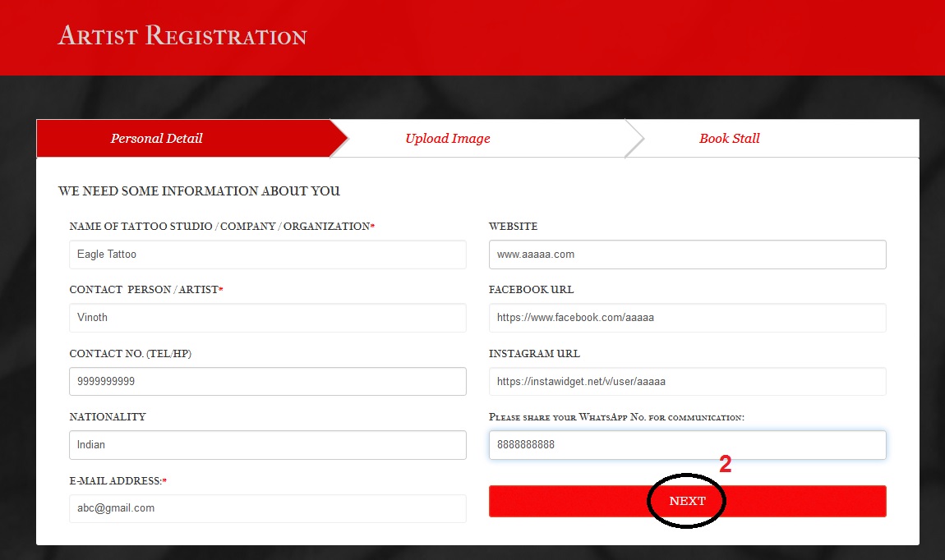Click the Instagram URL input box
945x560 pixels.
click(687, 381)
